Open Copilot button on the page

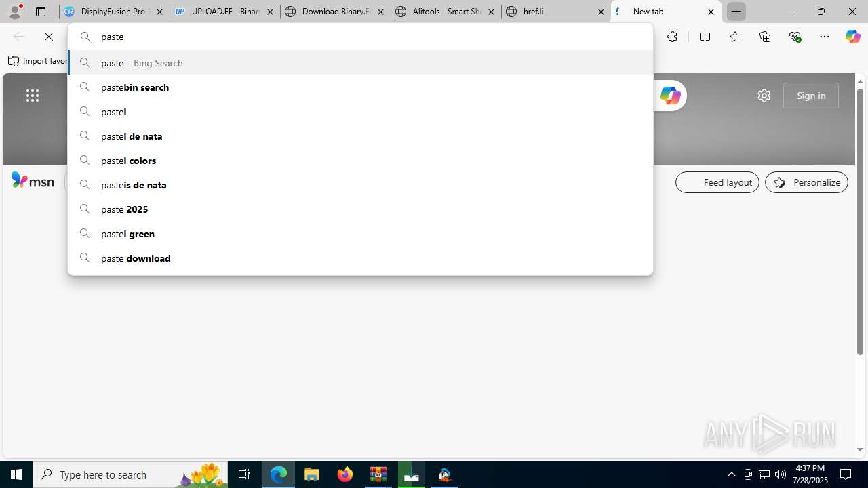[x=670, y=96]
